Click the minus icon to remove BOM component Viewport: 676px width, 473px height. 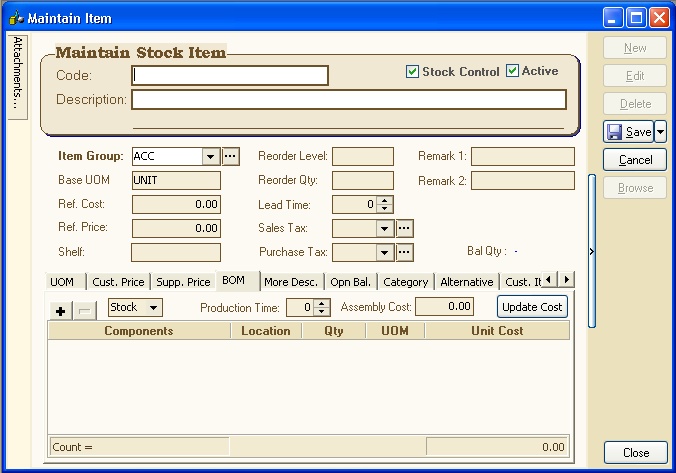[85, 310]
